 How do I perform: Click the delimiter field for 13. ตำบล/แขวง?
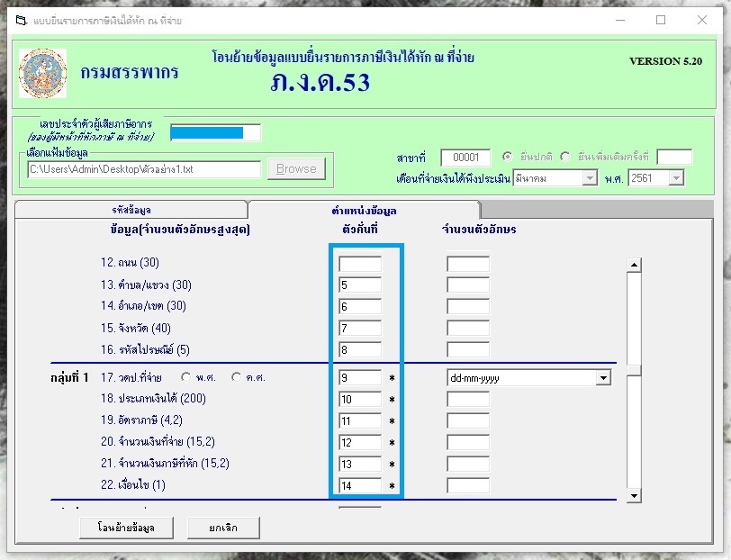point(360,285)
